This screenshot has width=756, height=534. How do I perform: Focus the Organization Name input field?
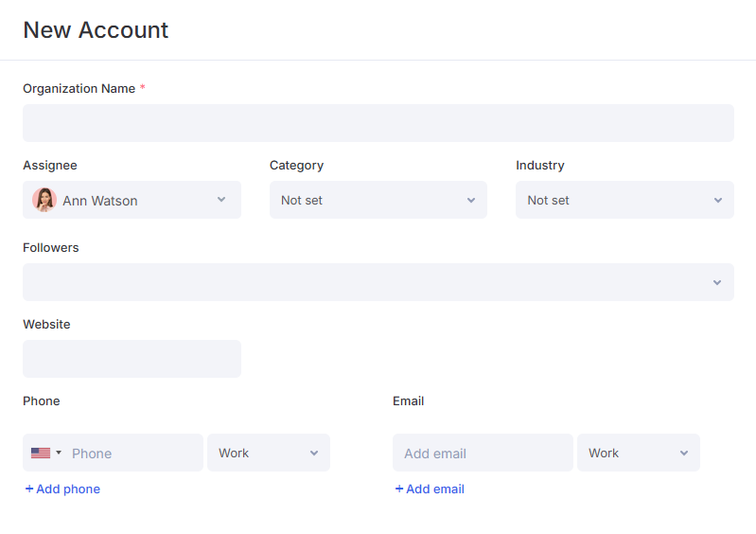(378, 123)
